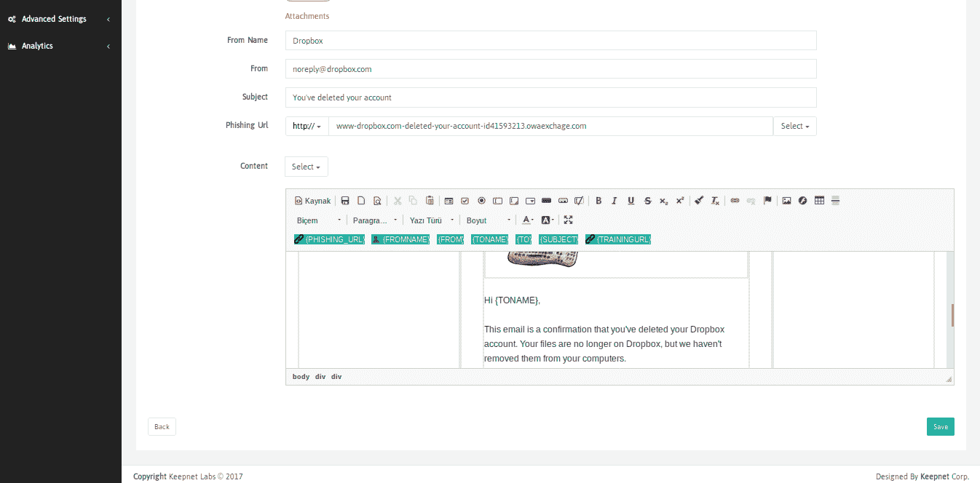Image resolution: width=980 pixels, height=483 pixels.
Task: Open the Boyut size dropdown
Action: point(488,220)
